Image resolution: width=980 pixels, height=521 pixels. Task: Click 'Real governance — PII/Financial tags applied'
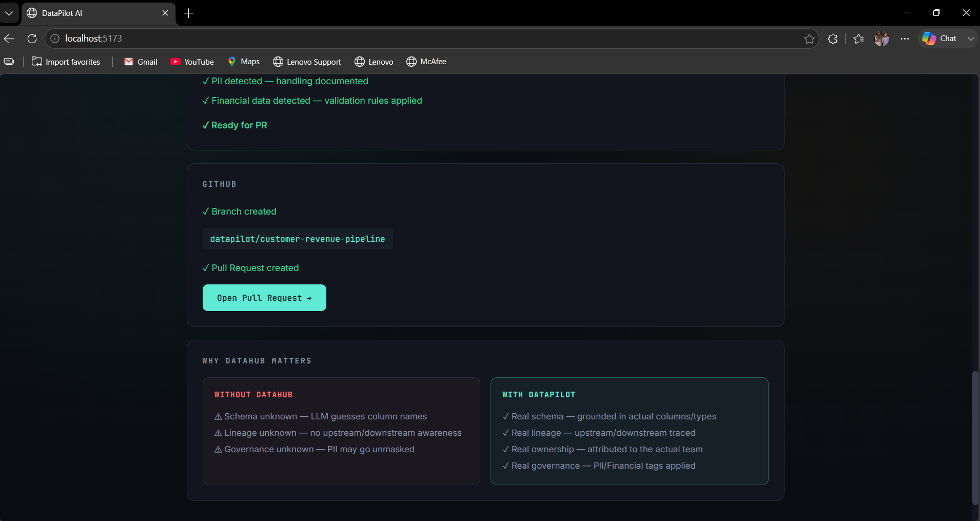coord(599,466)
